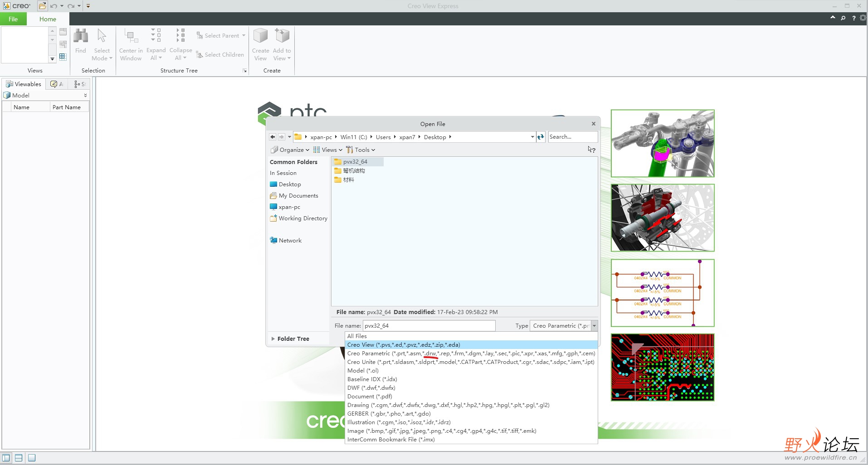Click the Open file icon in quick access toolbar
Viewport: 868px width, 465px height.
(42, 6)
